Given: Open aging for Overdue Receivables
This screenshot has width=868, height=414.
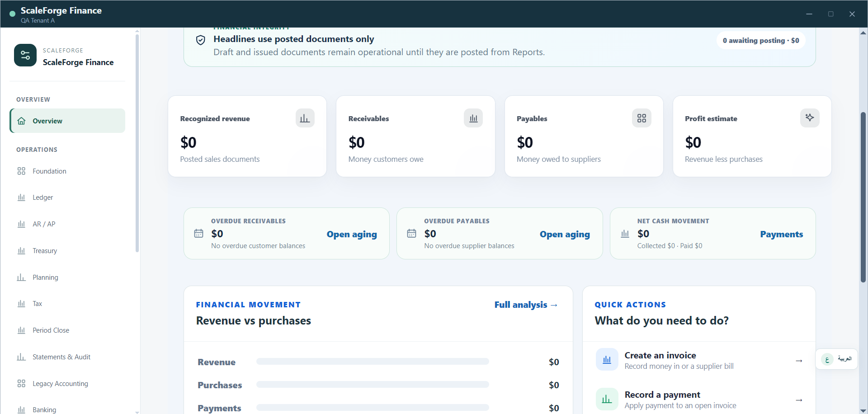Looking at the screenshot, I should tap(352, 234).
